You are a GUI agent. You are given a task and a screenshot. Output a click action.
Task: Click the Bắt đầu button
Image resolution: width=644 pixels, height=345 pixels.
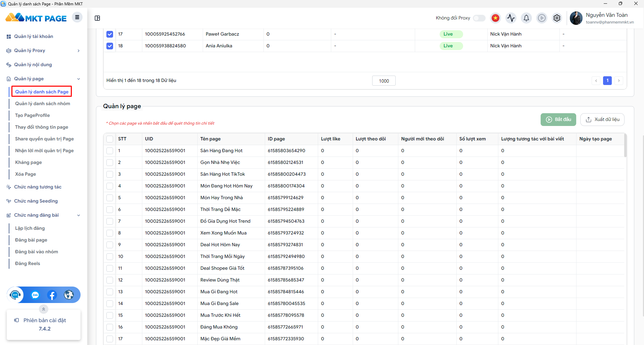(558, 120)
